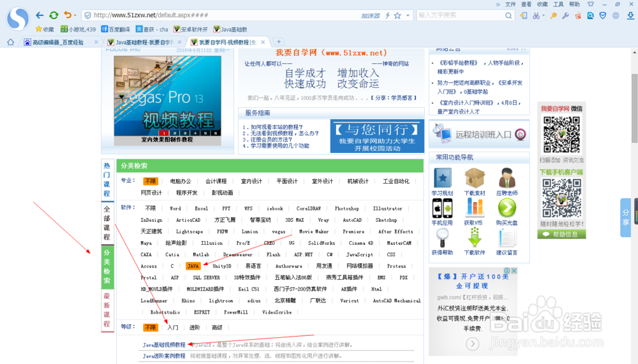Image resolution: width=638 pixels, height=364 pixels.
Task: Open the 文件 menu
Action: click(510, 4)
